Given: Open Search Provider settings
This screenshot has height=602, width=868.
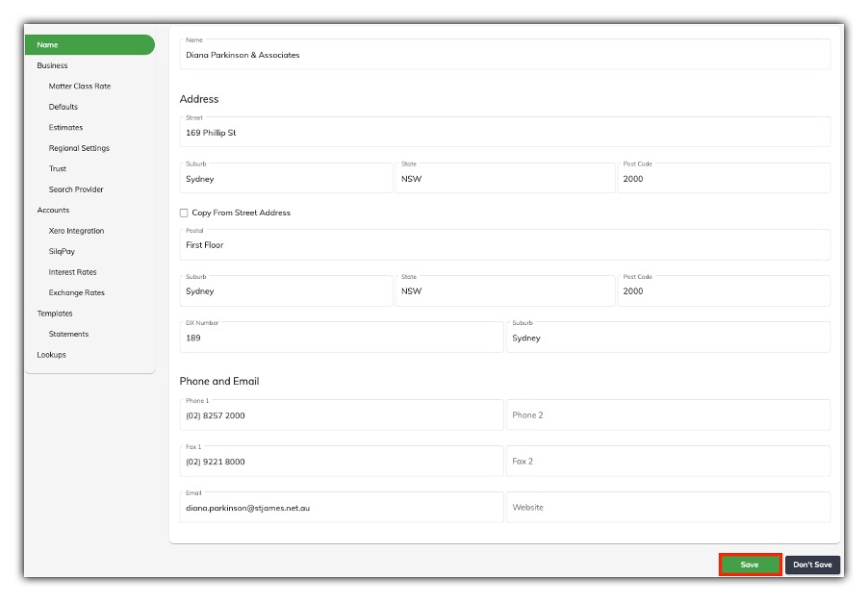Looking at the screenshot, I should pos(76,189).
